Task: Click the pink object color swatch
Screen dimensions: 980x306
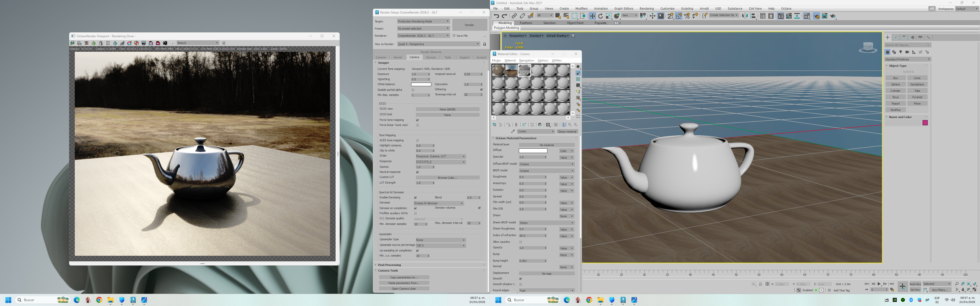Action: (925, 123)
